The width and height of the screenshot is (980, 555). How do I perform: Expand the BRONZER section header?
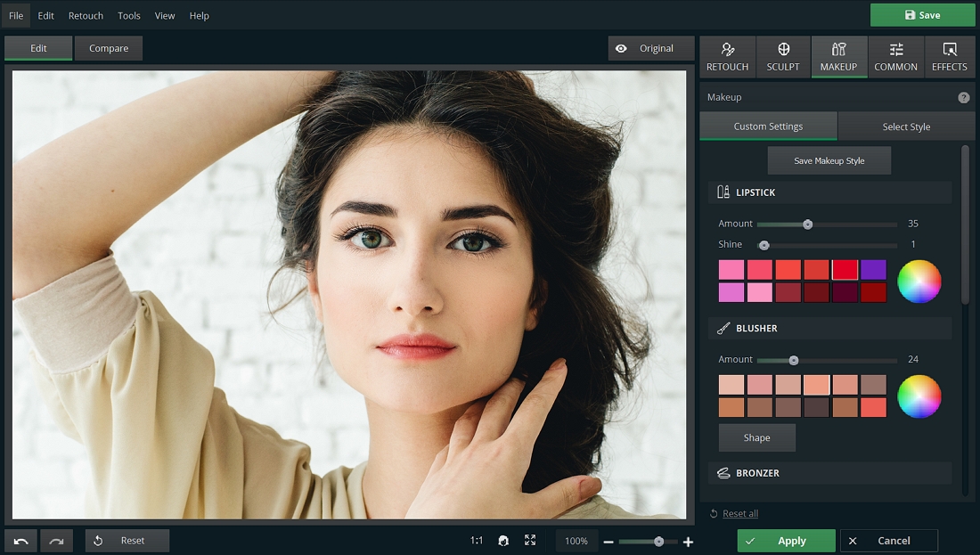click(x=830, y=473)
